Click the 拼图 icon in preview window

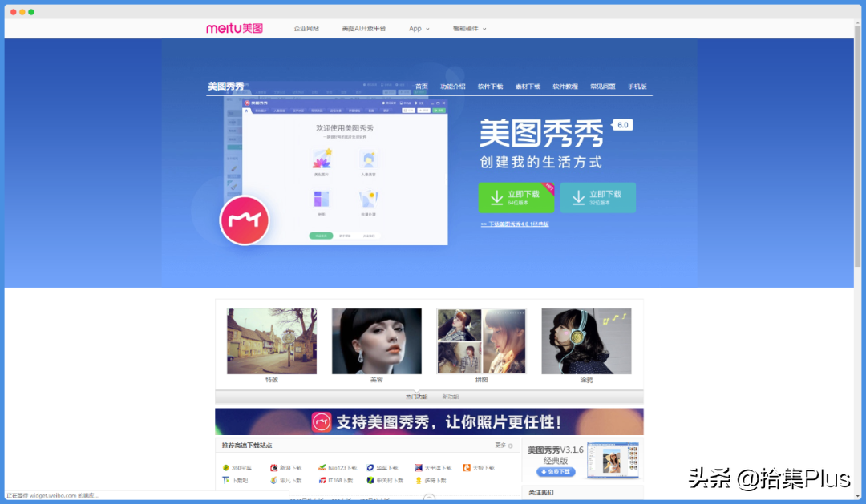coord(322,199)
